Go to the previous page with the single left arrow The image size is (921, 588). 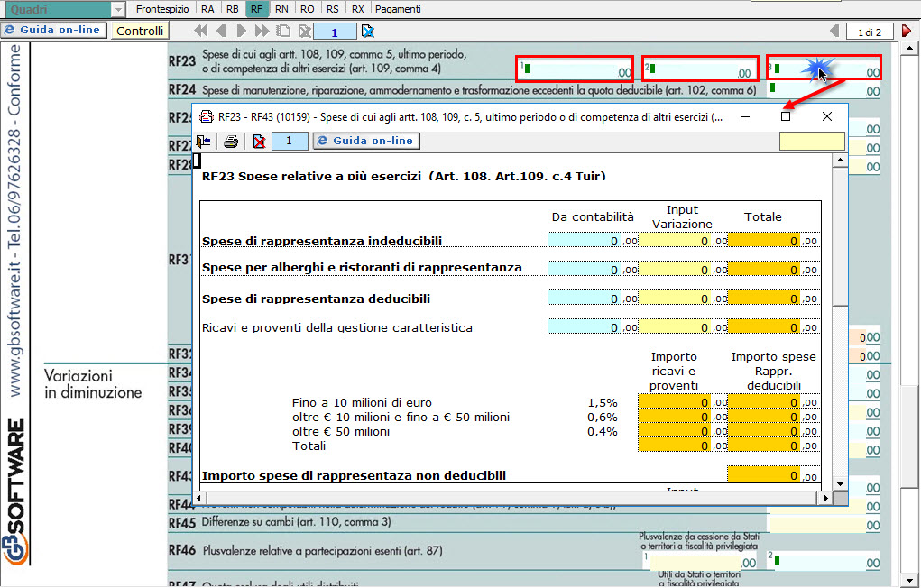[221, 32]
